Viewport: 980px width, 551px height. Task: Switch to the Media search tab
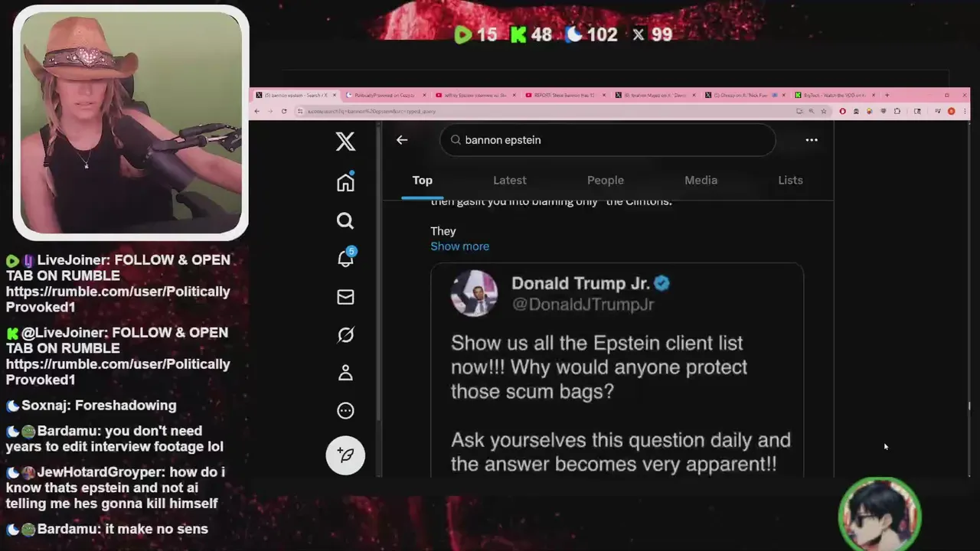(701, 181)
